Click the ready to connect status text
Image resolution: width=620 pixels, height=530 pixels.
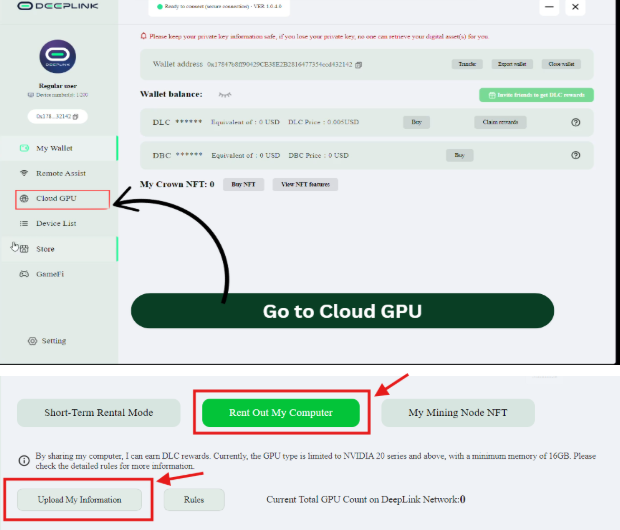point(223,7)
